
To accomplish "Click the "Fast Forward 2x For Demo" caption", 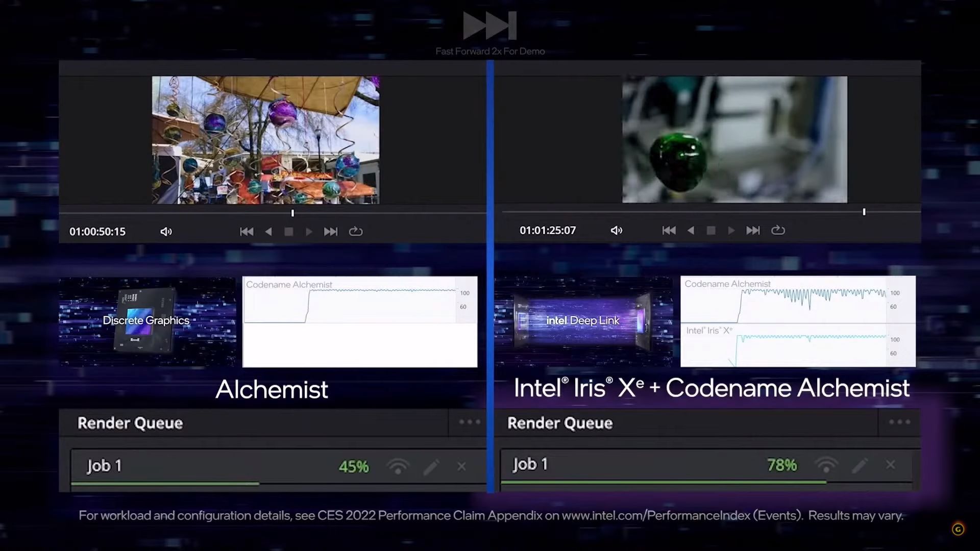I will [490, 51].
